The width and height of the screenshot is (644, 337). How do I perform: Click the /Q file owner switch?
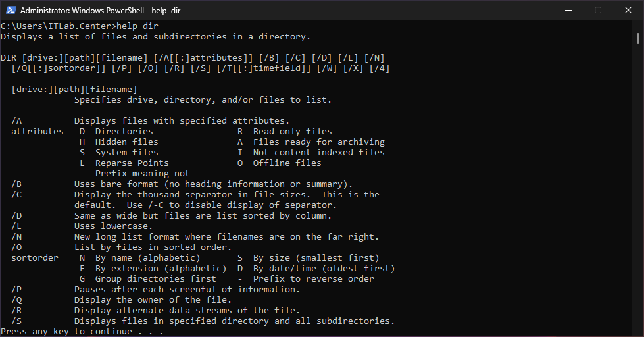pos(16,300)
